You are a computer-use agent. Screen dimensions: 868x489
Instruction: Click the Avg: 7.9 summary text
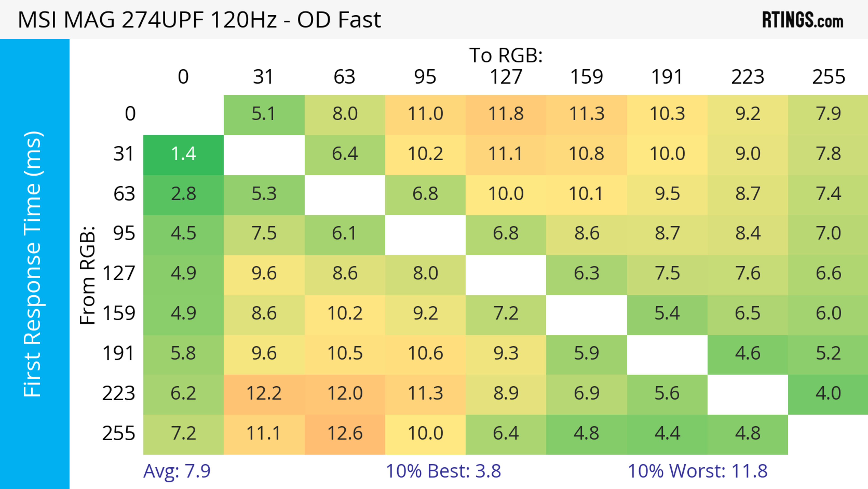click(177, 471)
